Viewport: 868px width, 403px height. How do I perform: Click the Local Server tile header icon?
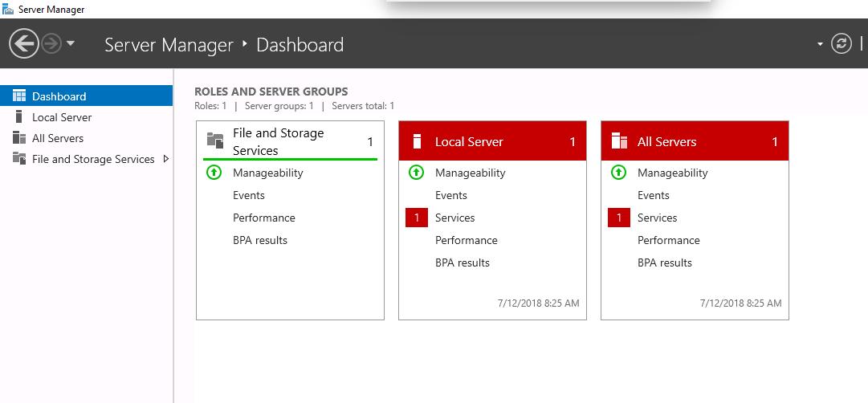[x=417, y=142]
